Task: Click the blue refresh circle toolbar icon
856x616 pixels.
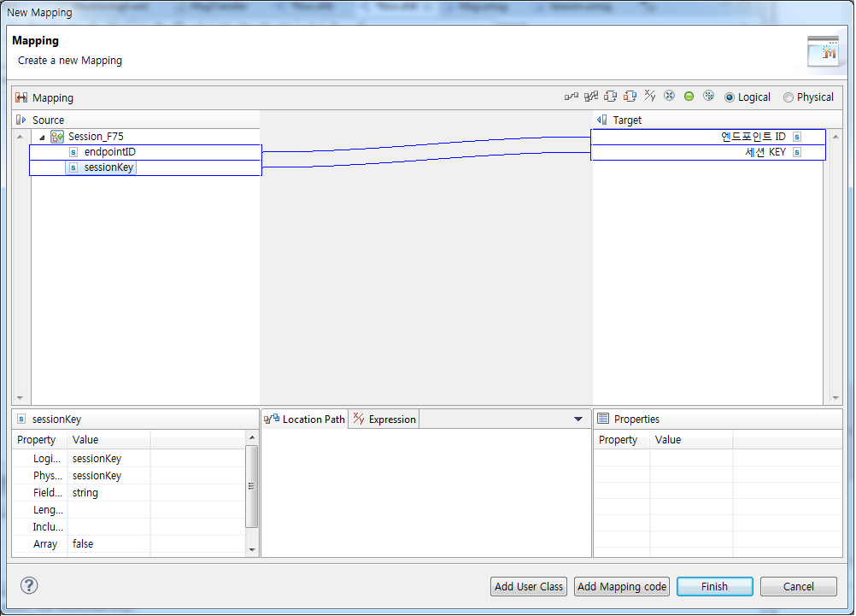Action: tap(708, 96)
